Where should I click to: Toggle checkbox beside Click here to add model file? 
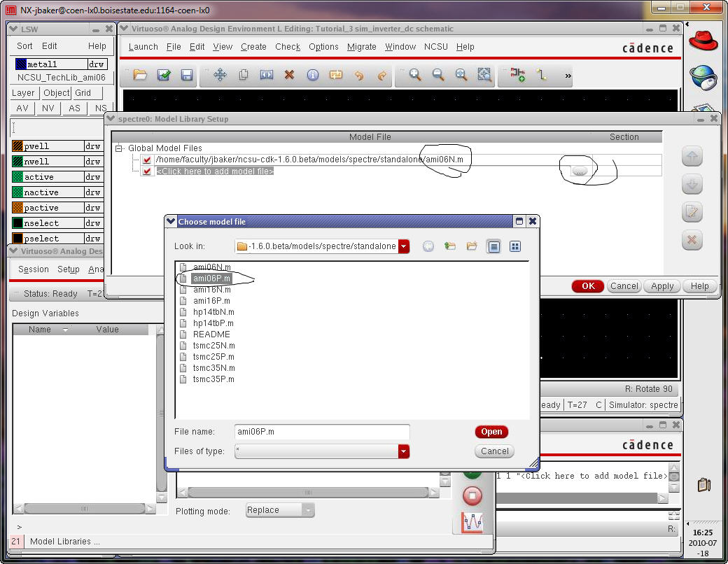point(147,171)
